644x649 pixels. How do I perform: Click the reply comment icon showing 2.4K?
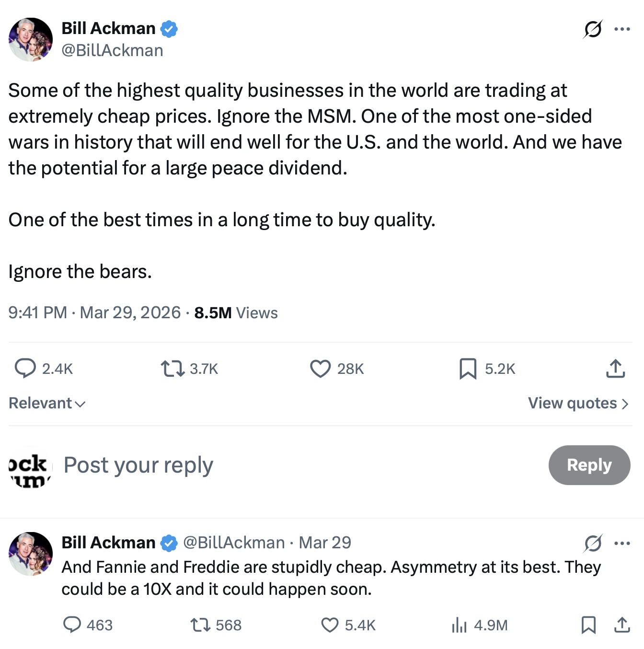(25, 369)
